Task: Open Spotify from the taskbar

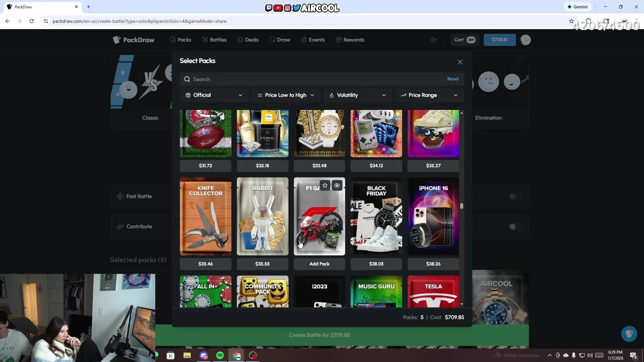Action: pos(220,355)
